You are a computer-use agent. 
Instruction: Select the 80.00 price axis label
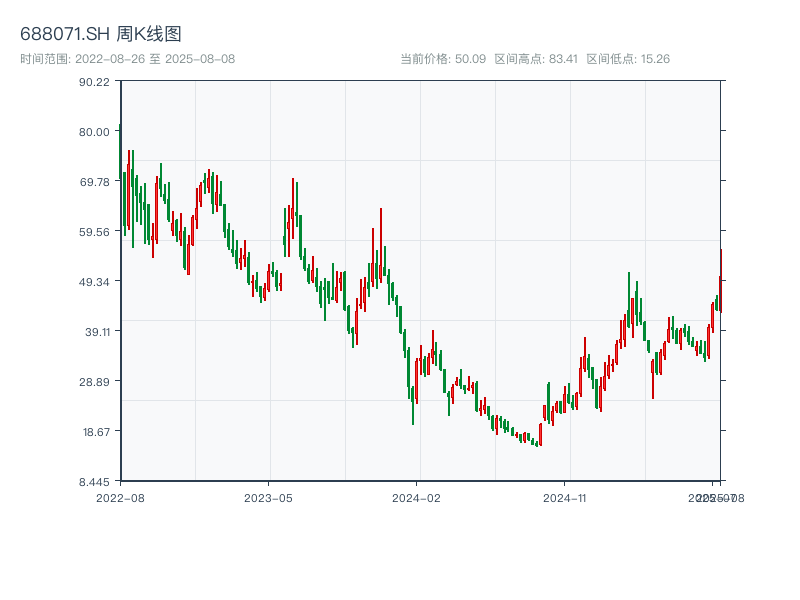point(94,131)
